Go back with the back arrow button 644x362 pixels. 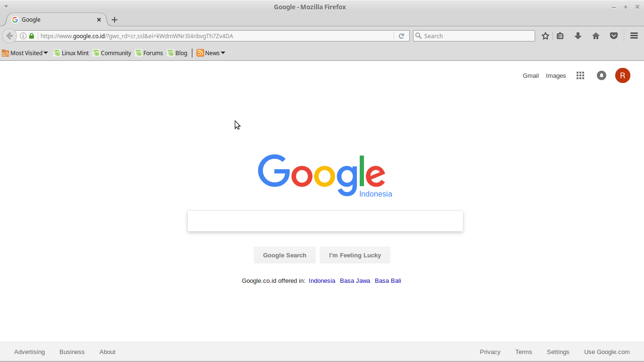[x=9, y=36]
